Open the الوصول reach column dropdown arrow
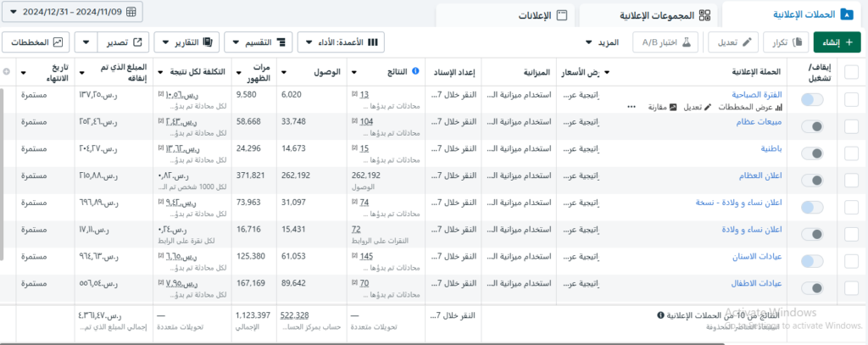 pos(285,72)
